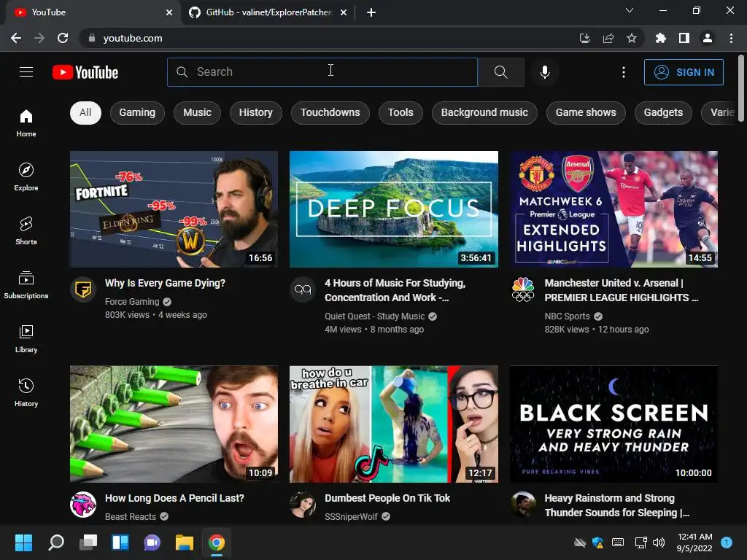The width and height of the screenshot is (747, 560).
Task: Open Shorts in the sidebar
Action: 26,230
